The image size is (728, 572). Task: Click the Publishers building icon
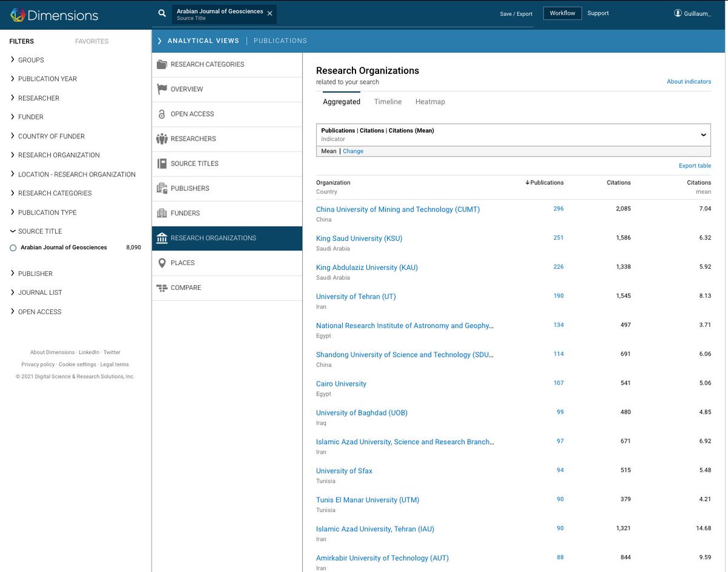pyautogui.click(x=162, y=189)
